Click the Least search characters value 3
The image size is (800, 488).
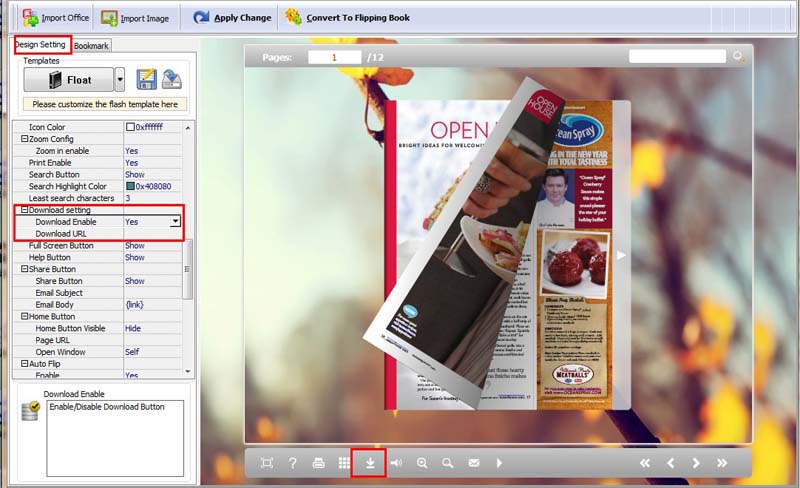(128, 198)
